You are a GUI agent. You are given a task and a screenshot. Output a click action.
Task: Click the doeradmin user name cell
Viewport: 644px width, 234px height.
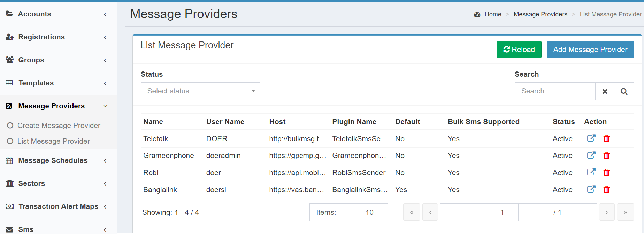pos(223,156)
